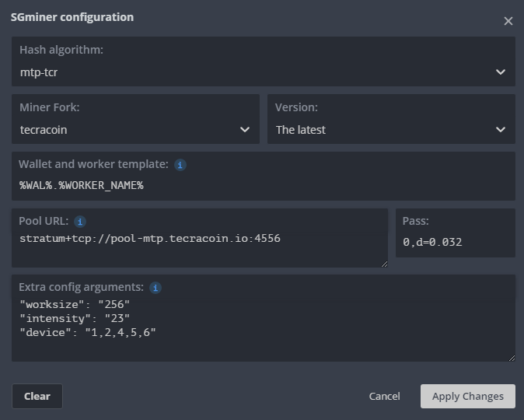This screenshot has width=524, height=420.
Task: Click the resize handle of Pool URL box
Action: click(384, 264)
